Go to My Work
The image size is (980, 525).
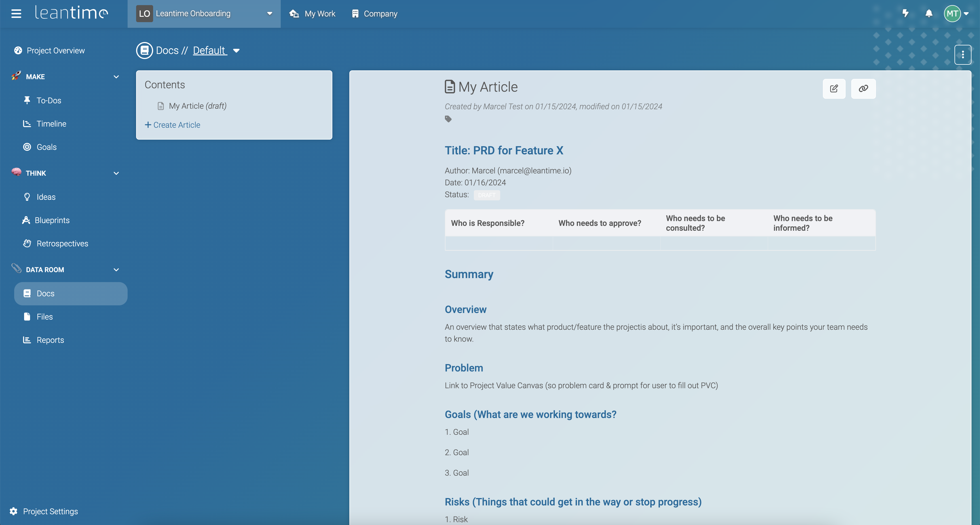pyautogui.click(x=312, y=14)
